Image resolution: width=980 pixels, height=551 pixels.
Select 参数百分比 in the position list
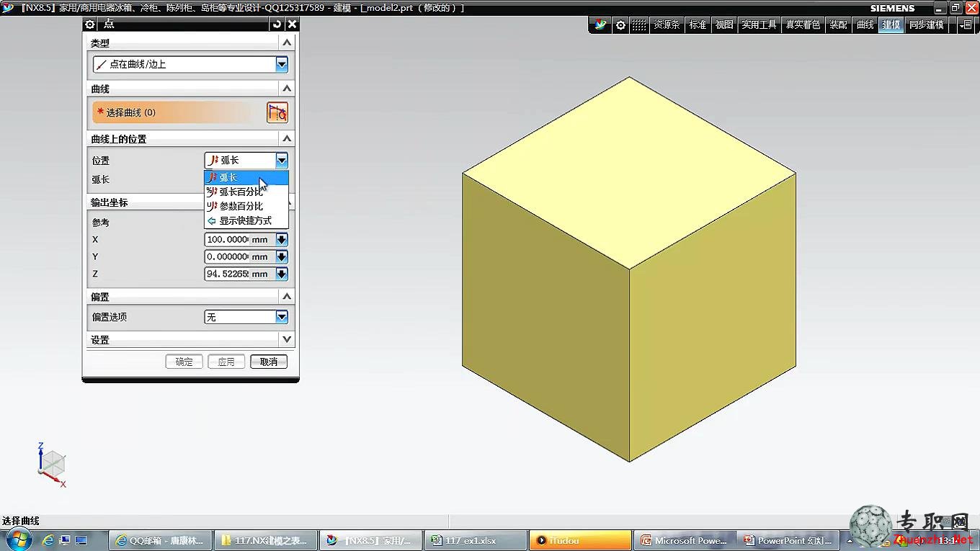[246, 206]
